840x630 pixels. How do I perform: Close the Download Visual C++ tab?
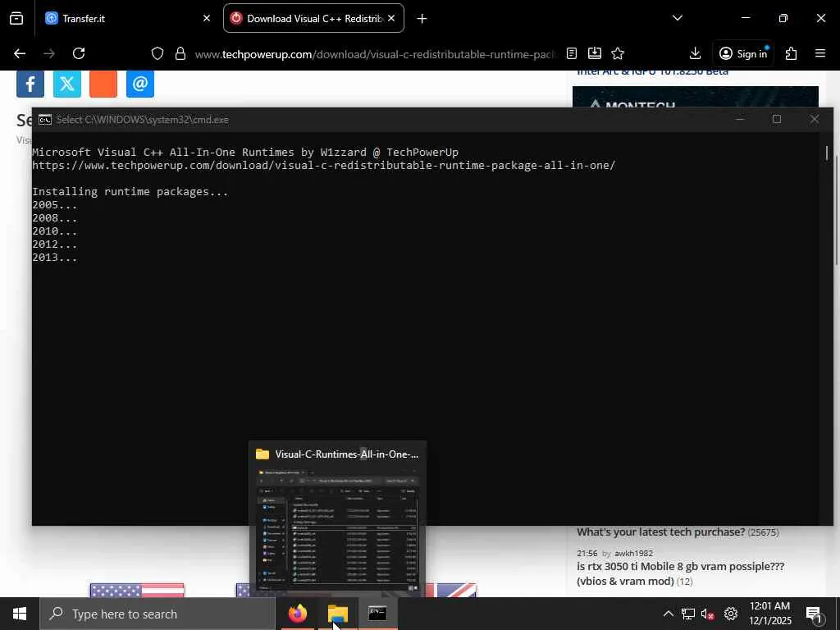[391, 19]
